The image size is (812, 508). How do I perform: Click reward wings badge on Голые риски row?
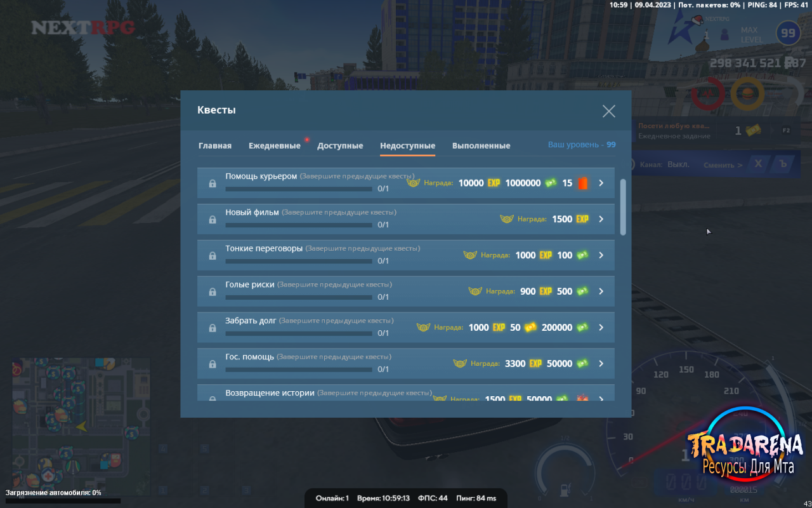[475, 291]
